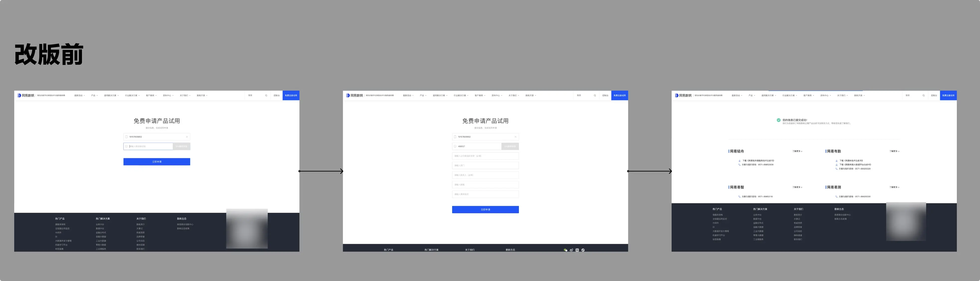The height and width of the screenshot is (281, 980).
Task: Click green success checkmark icon
Action: coord(778,120)
